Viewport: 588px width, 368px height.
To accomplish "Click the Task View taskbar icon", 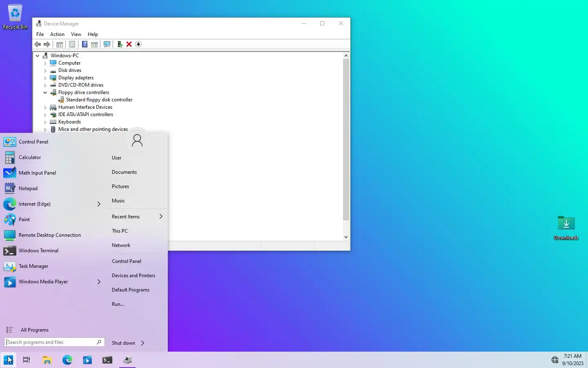I will [27, 360].
